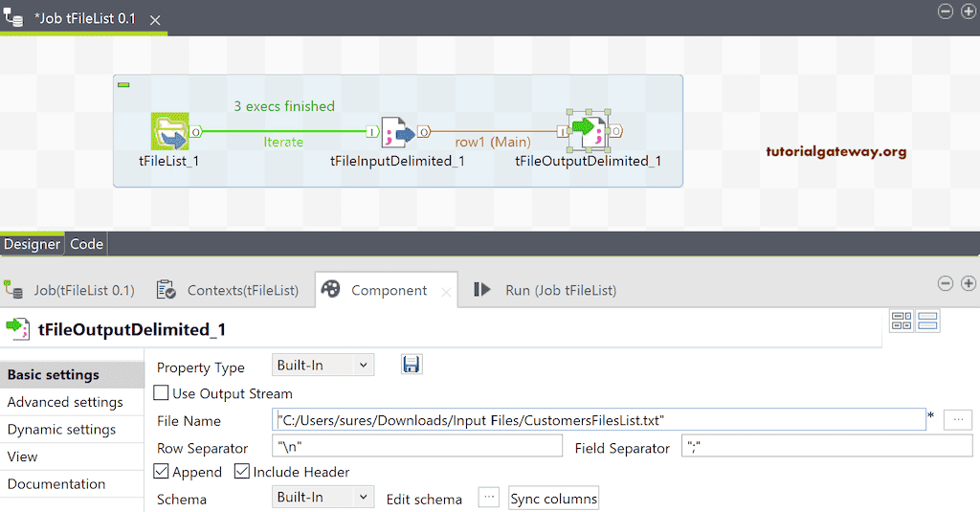Minimize the Component view panel
Screen dimensions: 980x512
coord(945,283)
